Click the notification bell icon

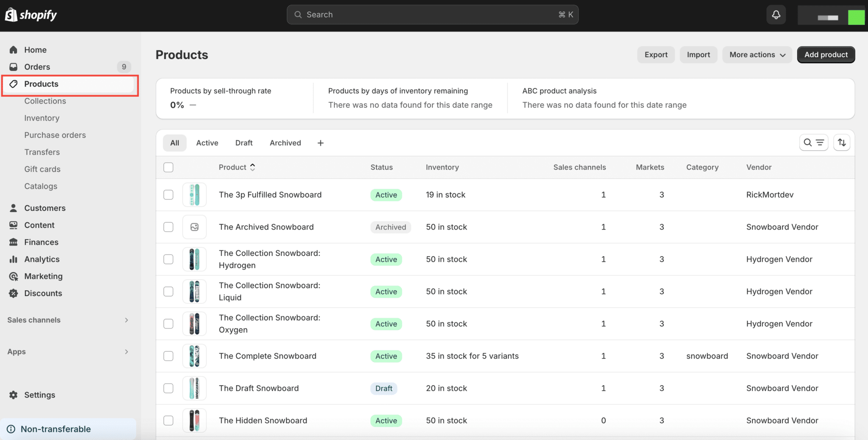(x=776, y=15)
